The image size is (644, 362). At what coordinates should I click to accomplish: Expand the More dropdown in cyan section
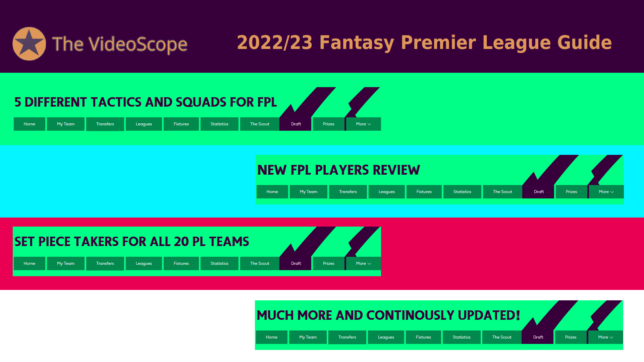coord(606,191)
